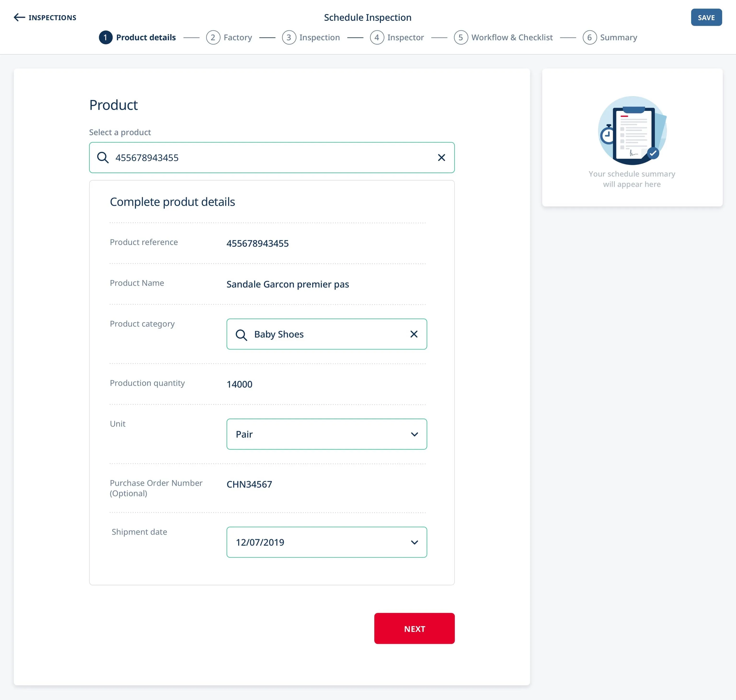Clear the selected product with X icon
The height and width of the screenshot is (700, 736).
(x=441, y=157)
